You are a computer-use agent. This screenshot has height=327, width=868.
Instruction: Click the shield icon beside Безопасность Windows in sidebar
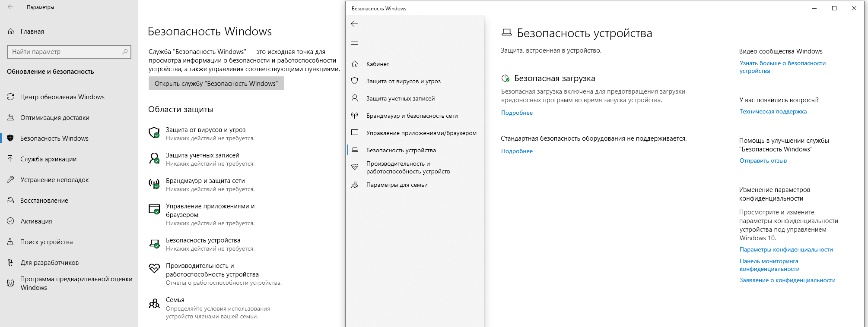10,138
